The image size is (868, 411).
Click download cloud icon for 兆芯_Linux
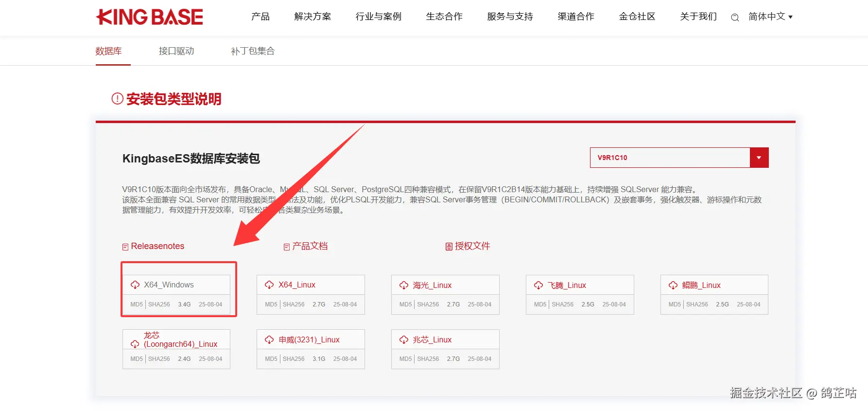(404, 340)
